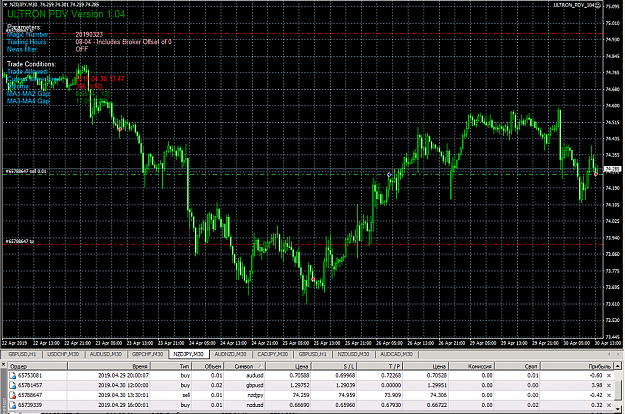Click the order icon for ticket 65739339
Viewport: 625px width, 414px height.
(x=13, y=405)
